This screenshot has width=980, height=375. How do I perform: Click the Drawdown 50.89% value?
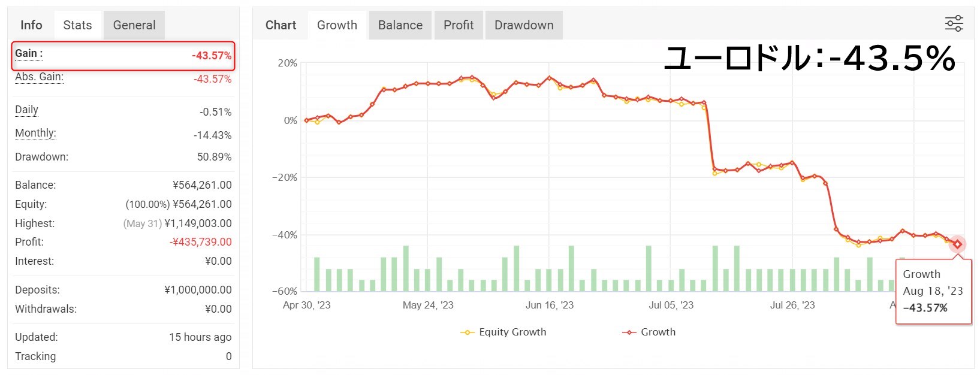coord(214,157)
